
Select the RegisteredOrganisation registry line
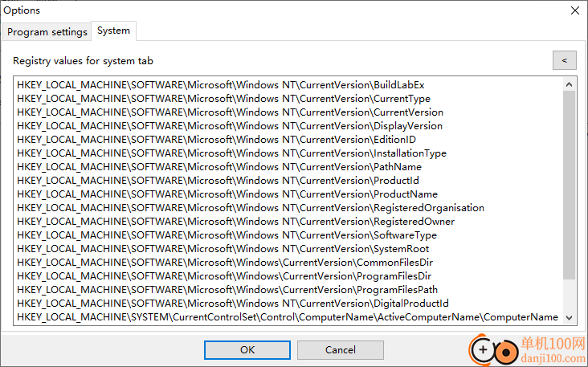251,208
